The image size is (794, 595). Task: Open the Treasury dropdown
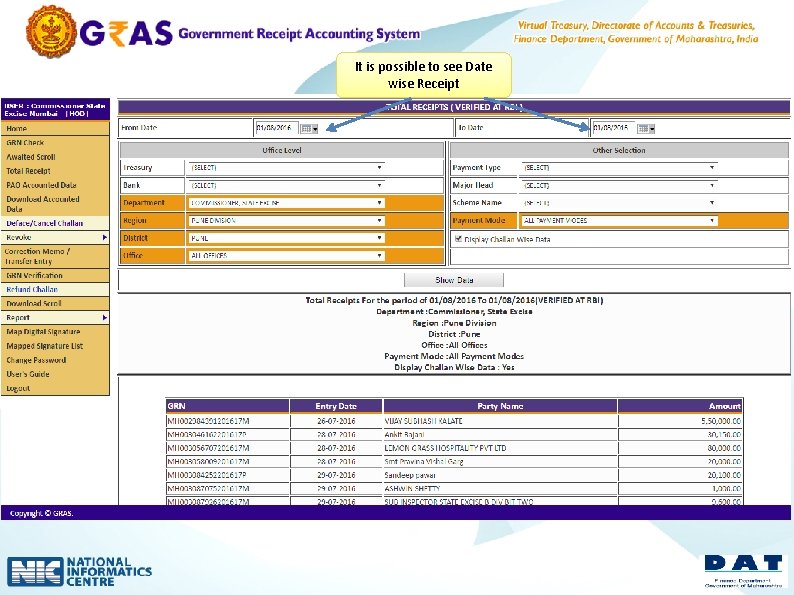pyautogui.click(x=286, y=168)
